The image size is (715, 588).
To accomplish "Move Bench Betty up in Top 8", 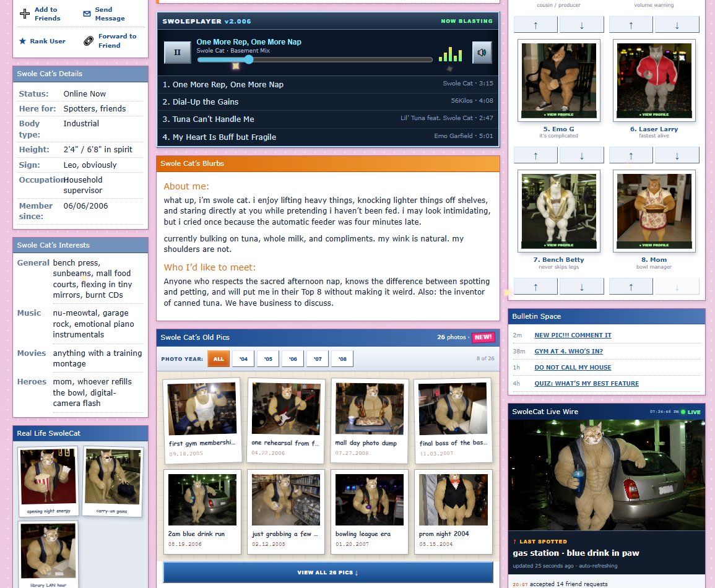I will tap(535, 286).
